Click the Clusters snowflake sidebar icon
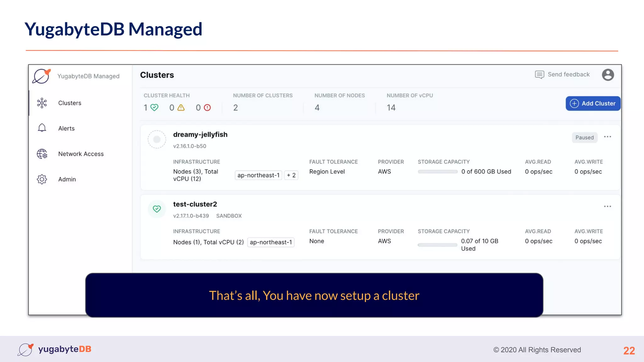The image size is (644, 362). click(42, 103)
